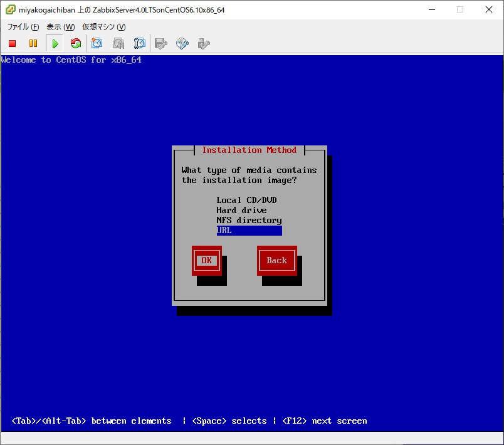Select NFS directory installation method
Viewport: 504px width, 445px height.
tap(249, 221)
